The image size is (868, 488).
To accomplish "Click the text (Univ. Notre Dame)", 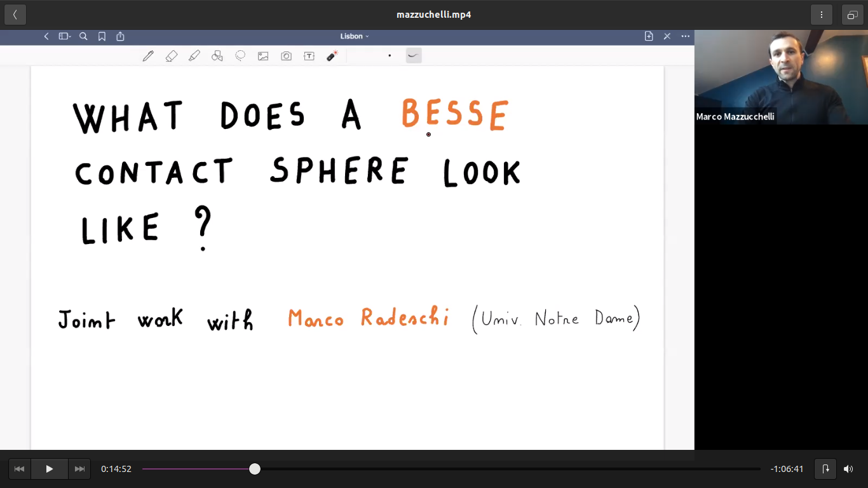I will tap(556, 319).
